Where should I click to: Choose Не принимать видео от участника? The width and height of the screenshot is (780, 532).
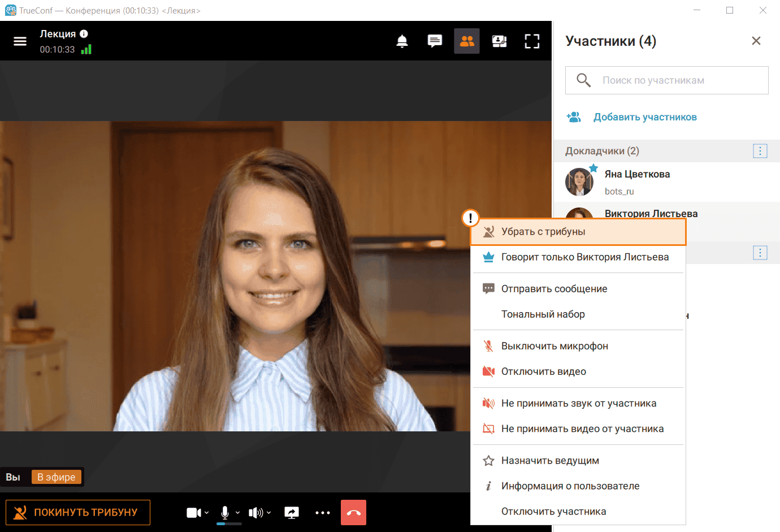point(578,429)
